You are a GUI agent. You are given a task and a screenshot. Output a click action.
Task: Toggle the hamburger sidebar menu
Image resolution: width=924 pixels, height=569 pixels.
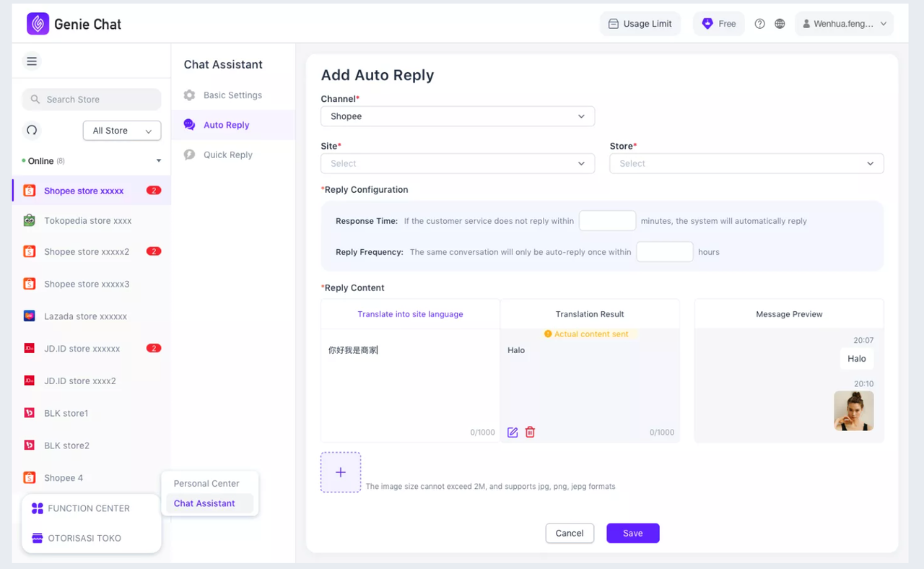(32, 61)
